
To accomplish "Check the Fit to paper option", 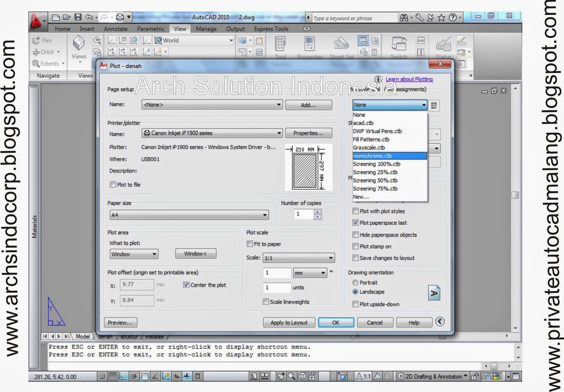I will coord(250,244).
